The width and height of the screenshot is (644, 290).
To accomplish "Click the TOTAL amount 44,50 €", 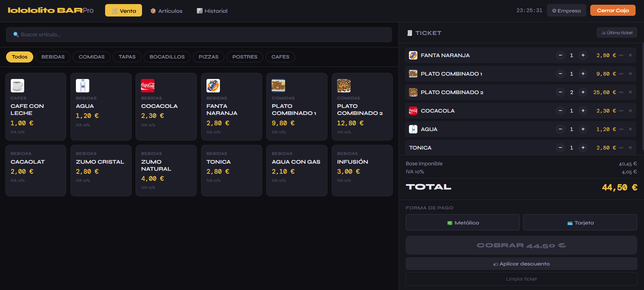I will (x=620, y=187).
